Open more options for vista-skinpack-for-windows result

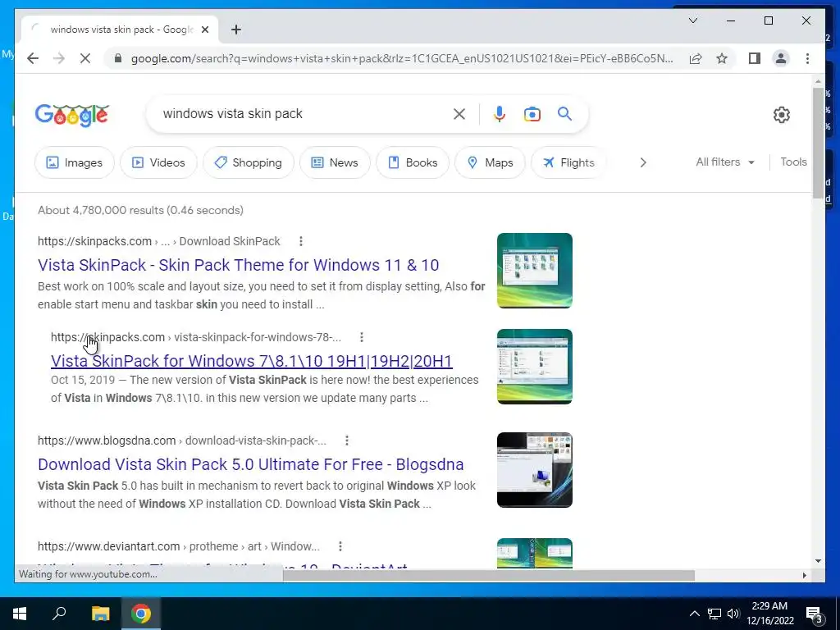click(x=362, y=337)
